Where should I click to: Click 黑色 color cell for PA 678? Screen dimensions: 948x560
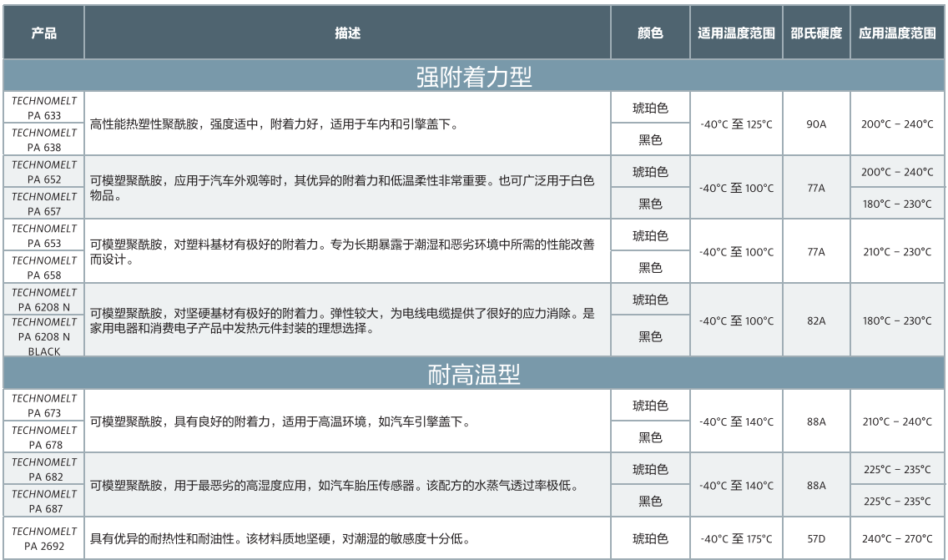(x=651, y=437)
